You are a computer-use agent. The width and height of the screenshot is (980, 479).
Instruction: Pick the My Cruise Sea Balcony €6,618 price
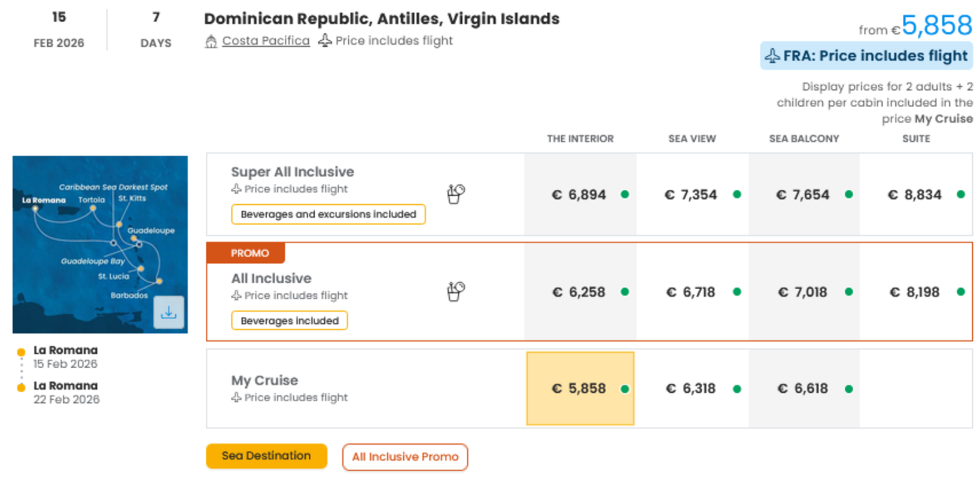pyautogui.click(x=804, y=389)
